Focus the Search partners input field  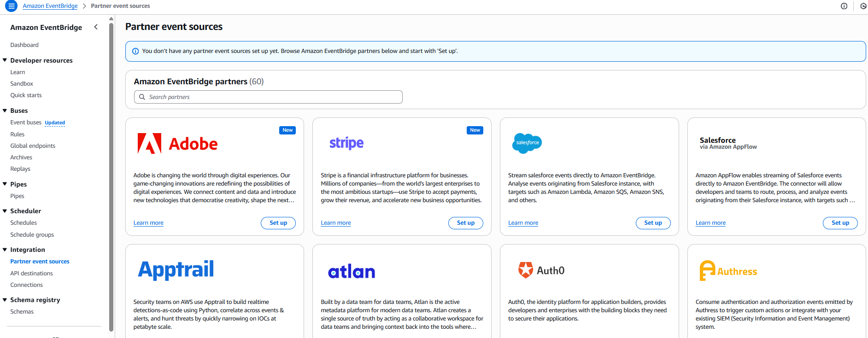(272, 97)
